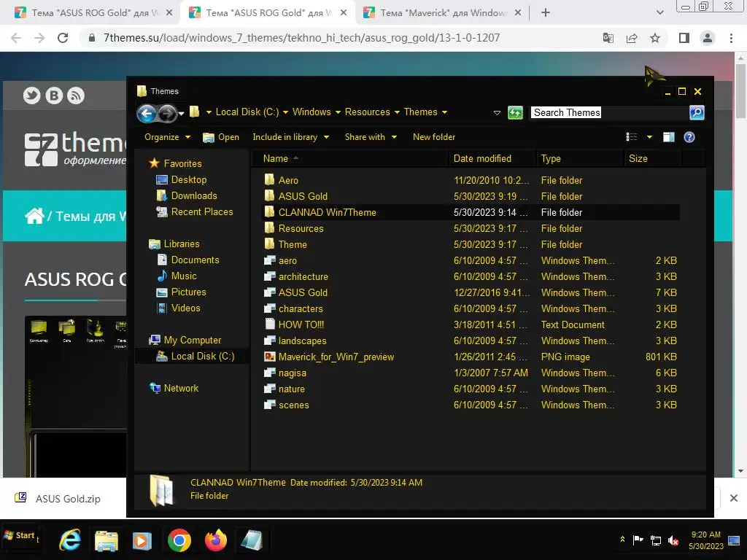Click the search magnifier icon in Explorer
The height and width of the screenshot is (560, 747).
pos(697,112)
